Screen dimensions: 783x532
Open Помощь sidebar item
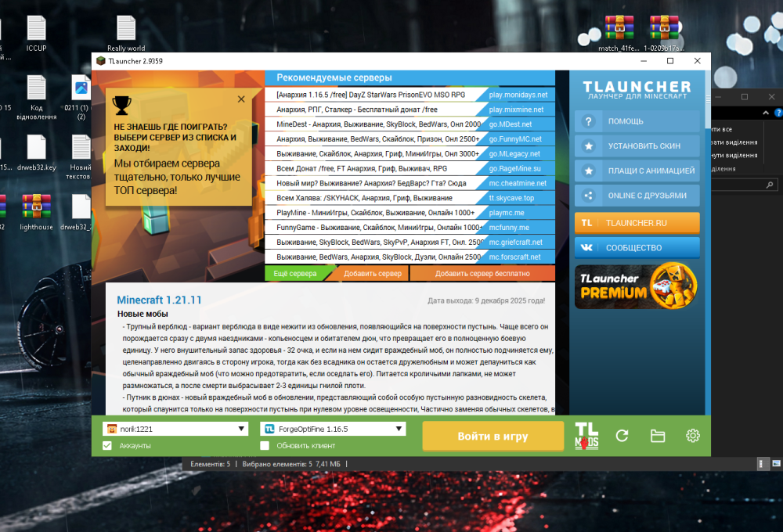coord(637,121)
